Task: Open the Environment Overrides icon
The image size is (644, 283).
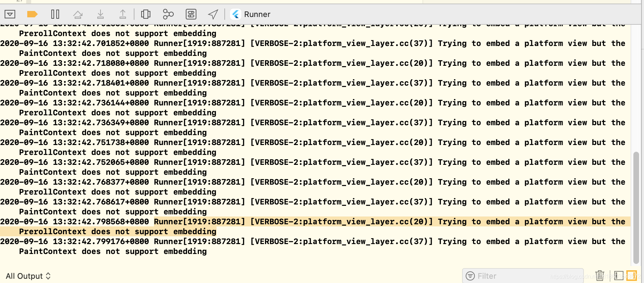Action: pyautogui.click(x=191, y=14)
